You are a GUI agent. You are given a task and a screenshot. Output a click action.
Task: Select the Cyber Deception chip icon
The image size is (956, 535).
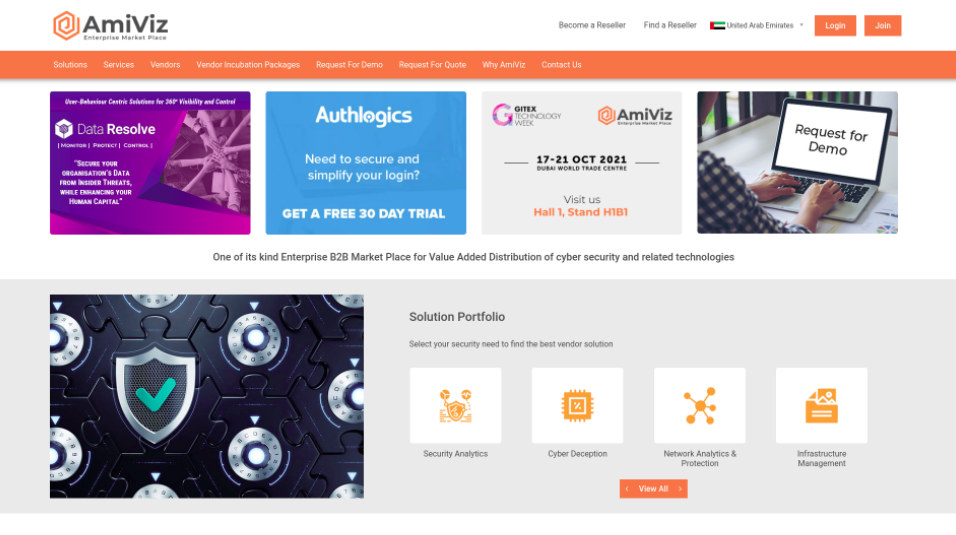577,405
